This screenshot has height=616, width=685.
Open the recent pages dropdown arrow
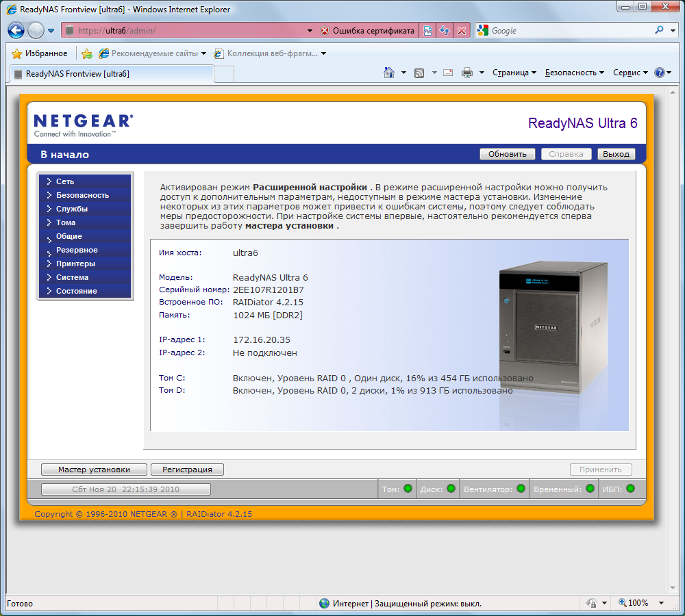coord(51,31)
